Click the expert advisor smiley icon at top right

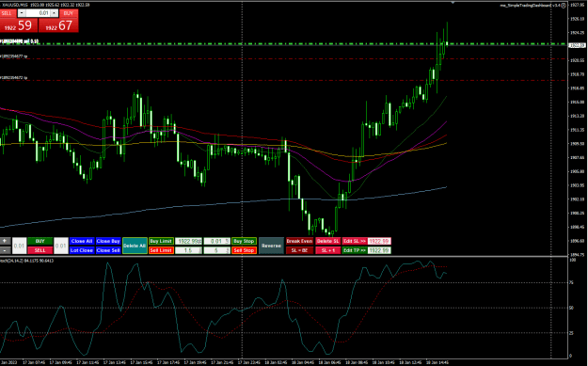(x=564, y=6)
